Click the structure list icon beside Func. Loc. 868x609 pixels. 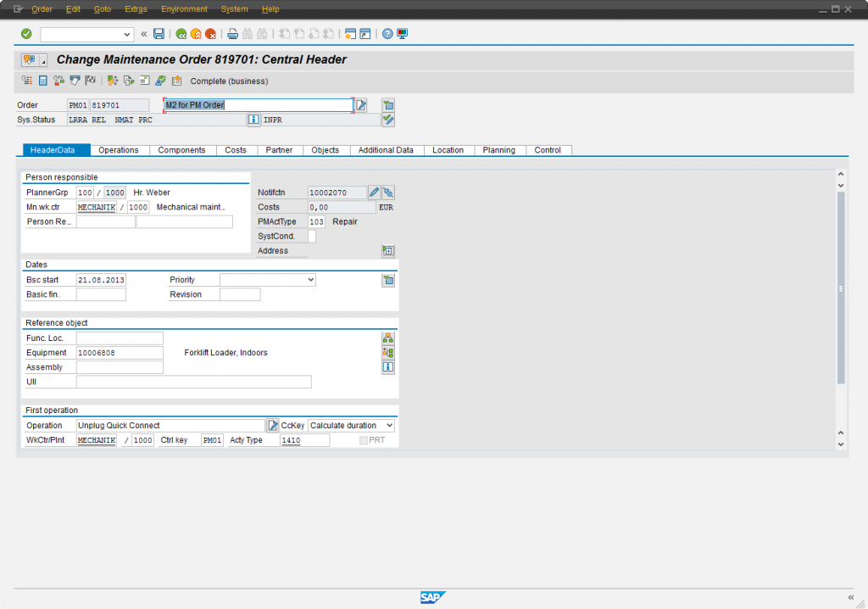point(388,338)
